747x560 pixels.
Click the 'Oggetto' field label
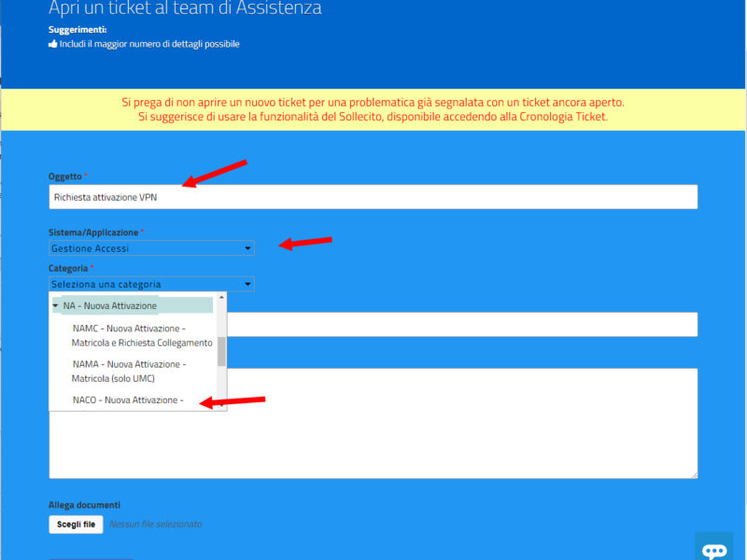pos(65,176)
